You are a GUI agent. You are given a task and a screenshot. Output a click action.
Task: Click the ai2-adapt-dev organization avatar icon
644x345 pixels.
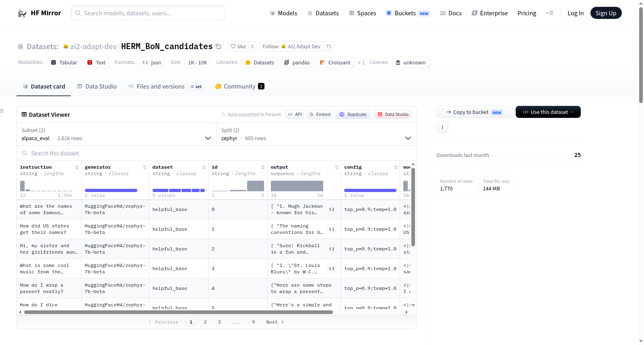66,46
